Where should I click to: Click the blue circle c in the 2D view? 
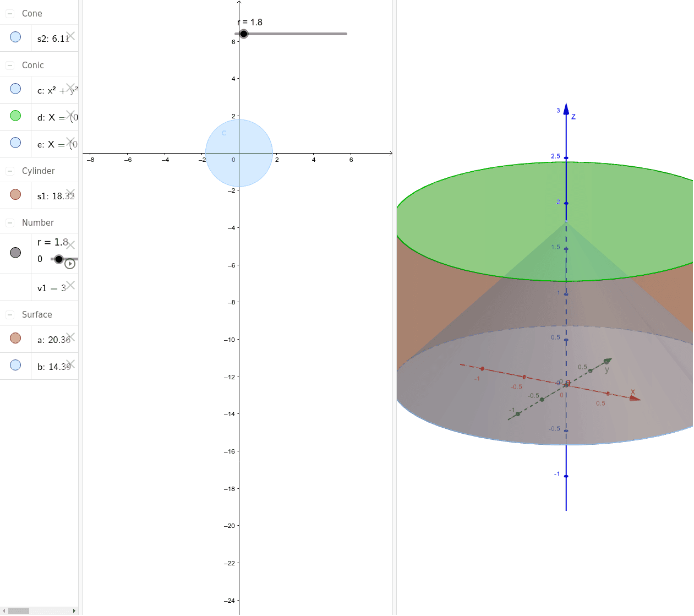239,153
